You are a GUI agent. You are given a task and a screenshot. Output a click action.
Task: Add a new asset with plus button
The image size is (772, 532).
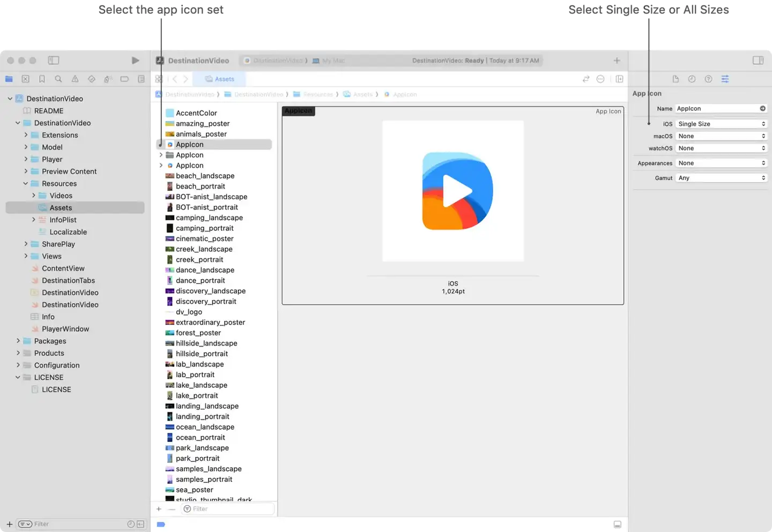tap(159, 509)
